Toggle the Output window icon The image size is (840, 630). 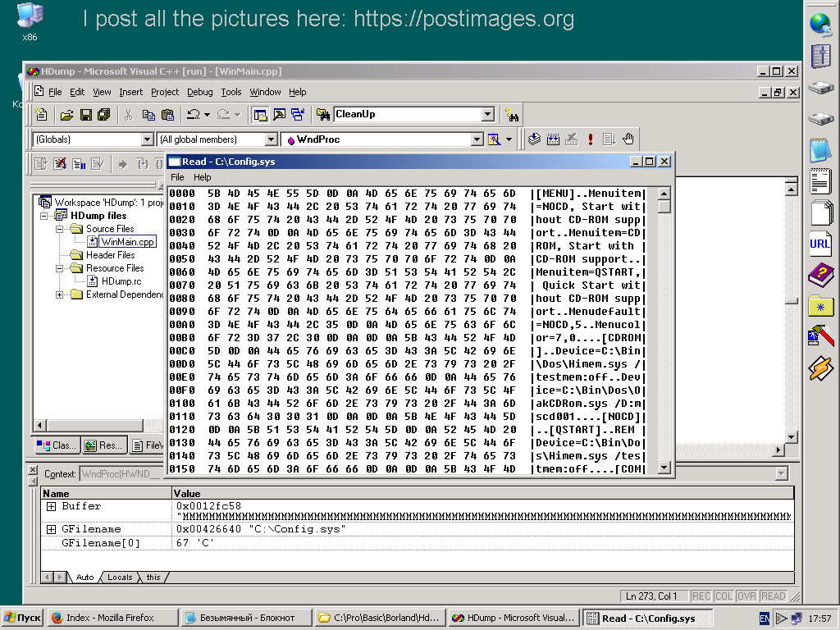point(279,114)
